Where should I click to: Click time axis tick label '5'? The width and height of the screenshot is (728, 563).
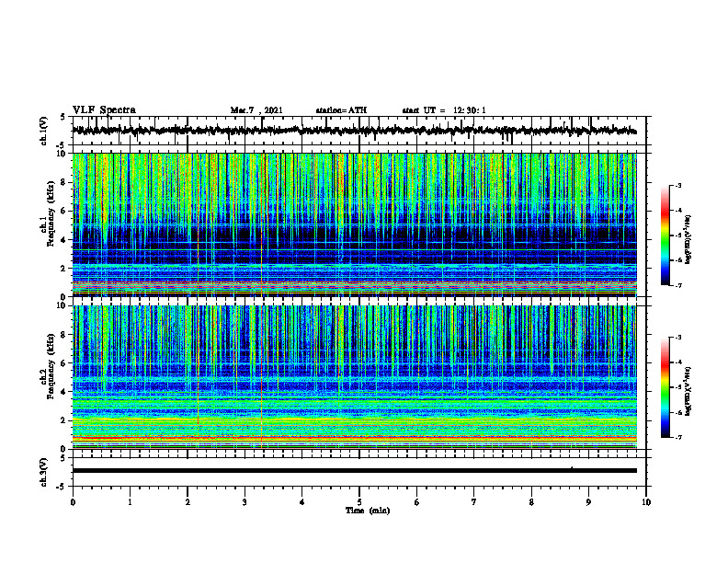(x=359, y=502)
